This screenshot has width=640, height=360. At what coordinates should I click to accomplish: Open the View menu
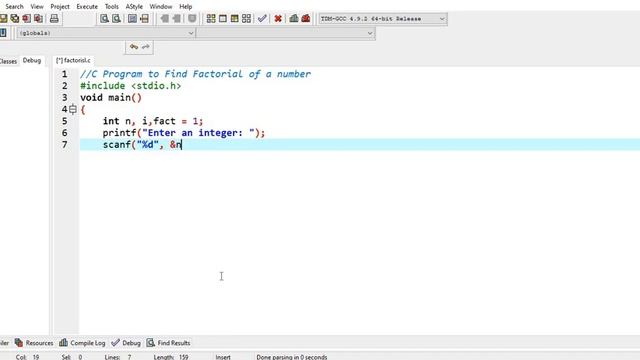pos(37,7)
